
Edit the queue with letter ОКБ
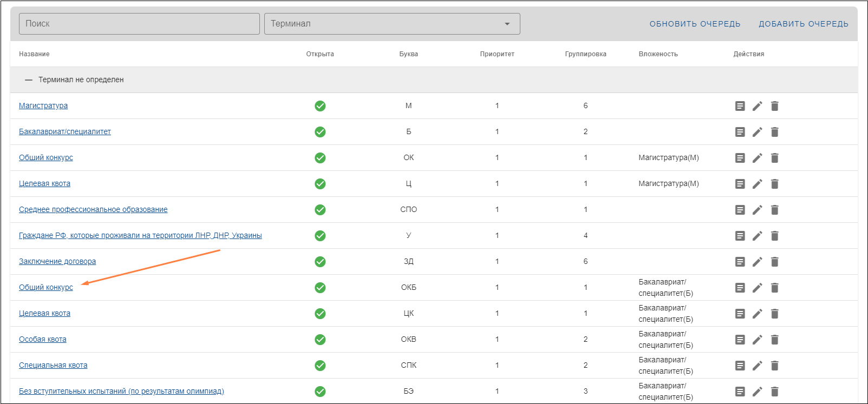[x=757, y=288]
